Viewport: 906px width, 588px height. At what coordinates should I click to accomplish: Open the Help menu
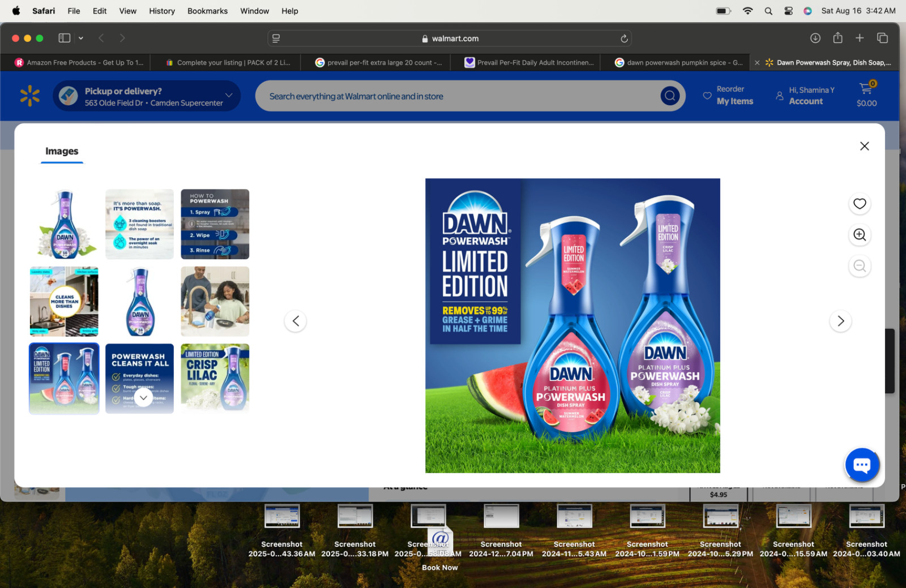[289, 11]
